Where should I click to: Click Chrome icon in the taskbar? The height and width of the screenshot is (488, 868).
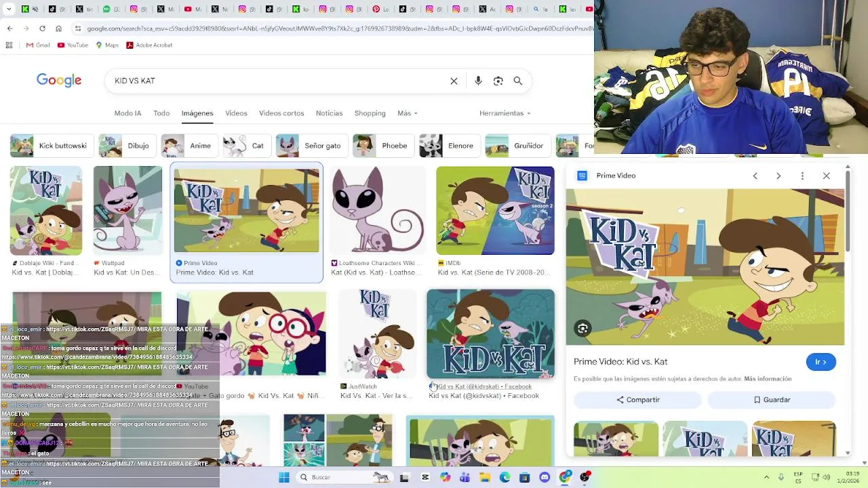click(x=565, y=477)
